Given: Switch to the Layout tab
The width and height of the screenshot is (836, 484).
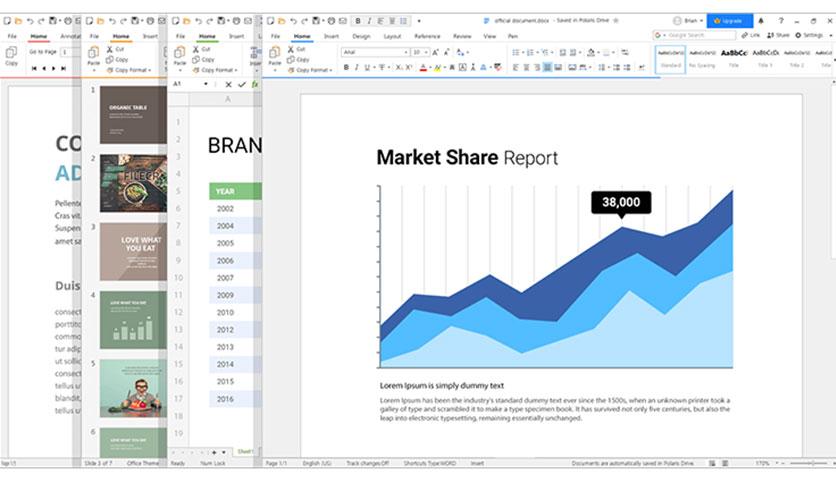Looking at the screenshot, I should pos(392,36).
